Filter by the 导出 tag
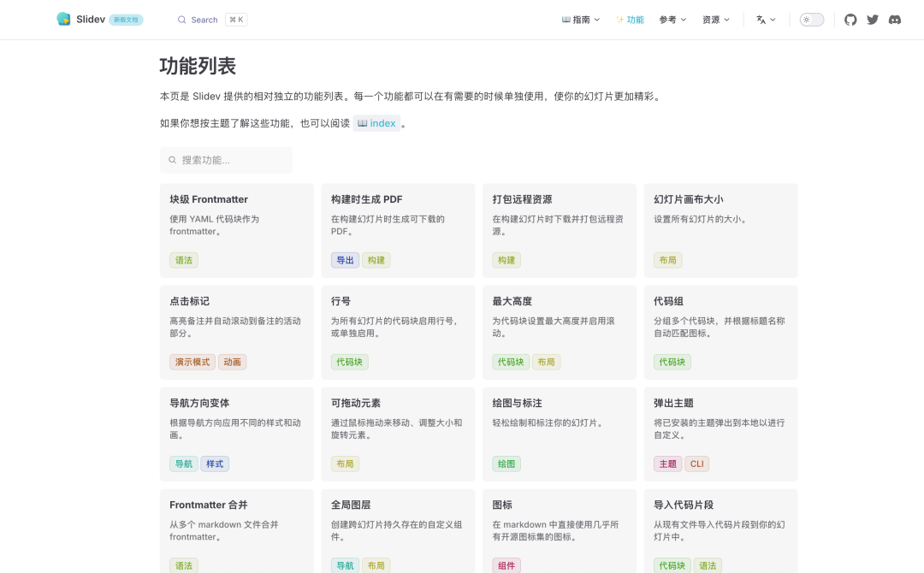The height and width of the screenshot is (573, 924). 345,260
